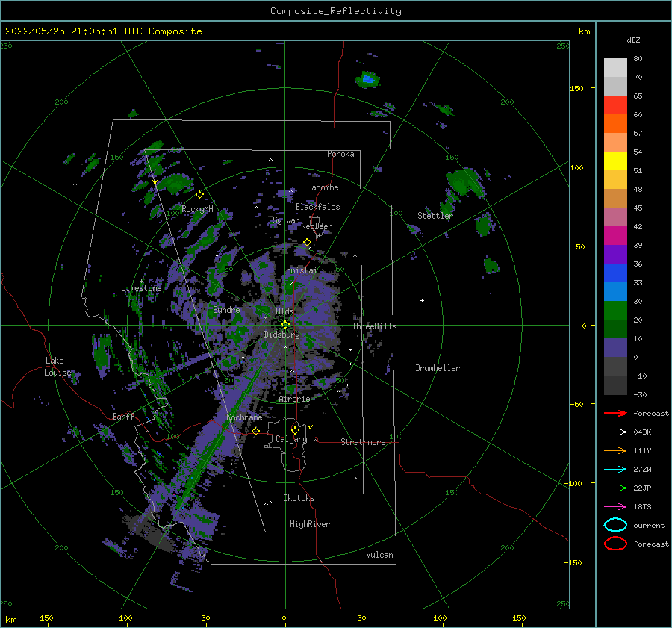Select the purple-blue 10 dBZ color swatch
Viewport: 672px width, 628px height.
(615, 348)
